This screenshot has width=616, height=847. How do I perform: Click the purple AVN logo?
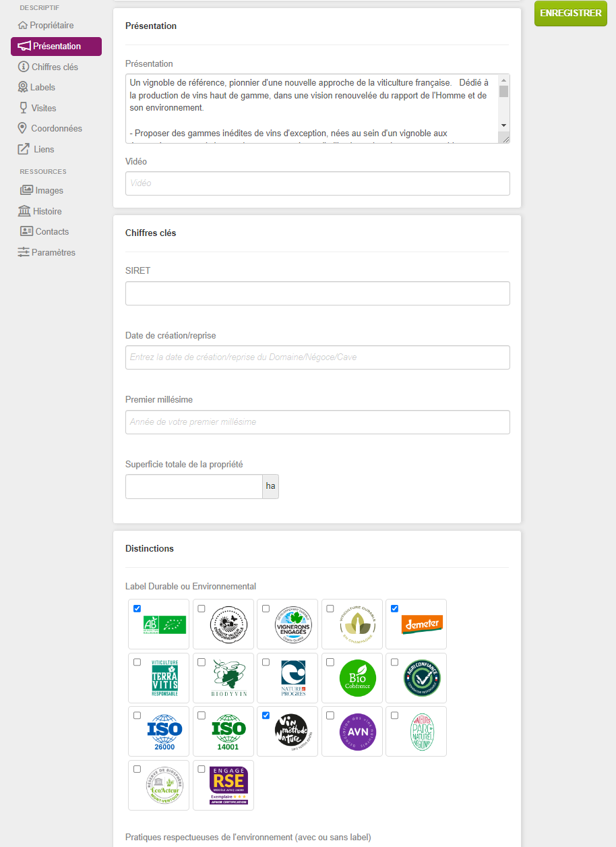[x=357, y=732]
